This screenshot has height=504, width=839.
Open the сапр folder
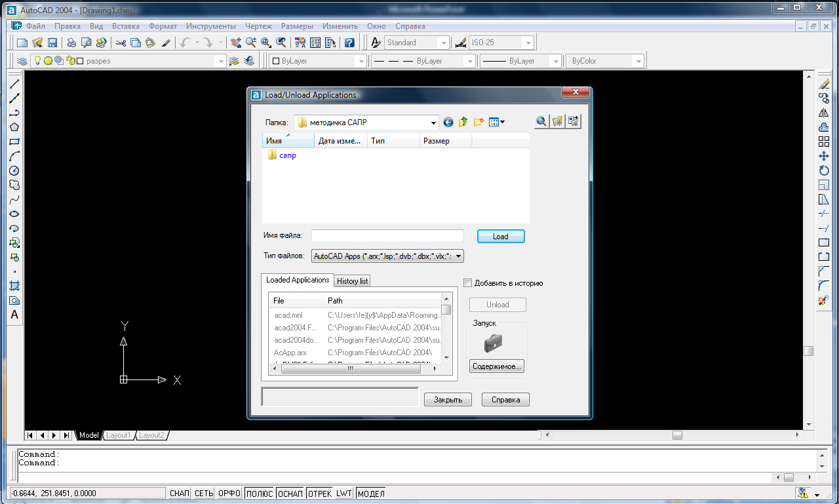pos(283,155)
